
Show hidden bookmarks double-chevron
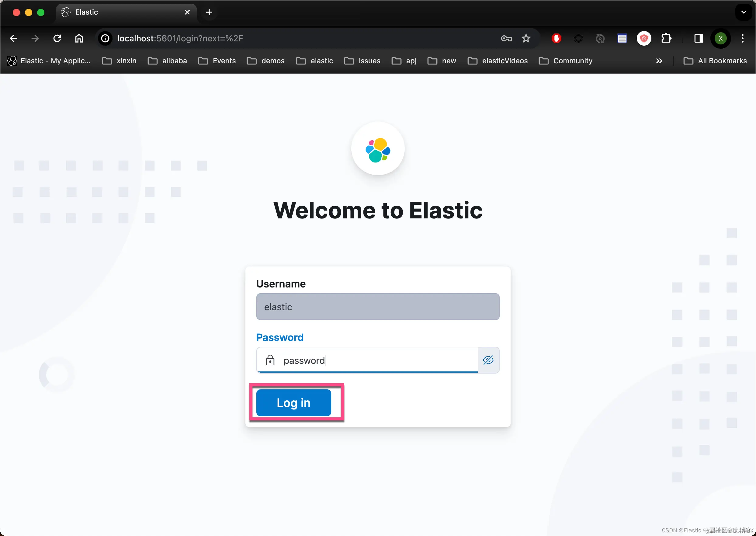(x=659, y=61)
